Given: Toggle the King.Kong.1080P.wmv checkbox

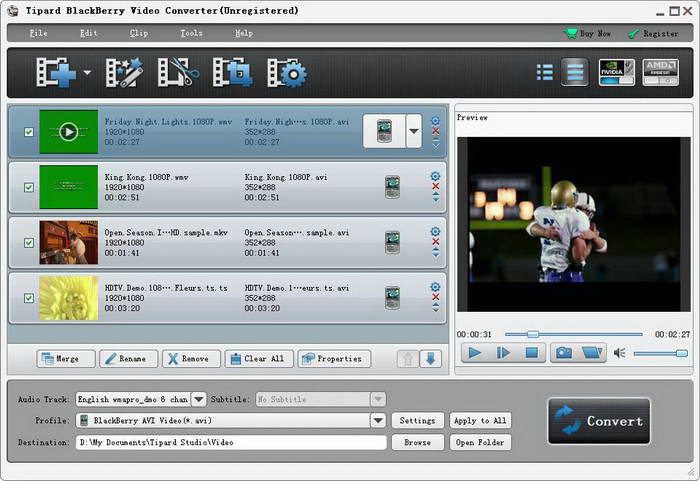Looking at the screenshot, I should [x=28, y=187].
